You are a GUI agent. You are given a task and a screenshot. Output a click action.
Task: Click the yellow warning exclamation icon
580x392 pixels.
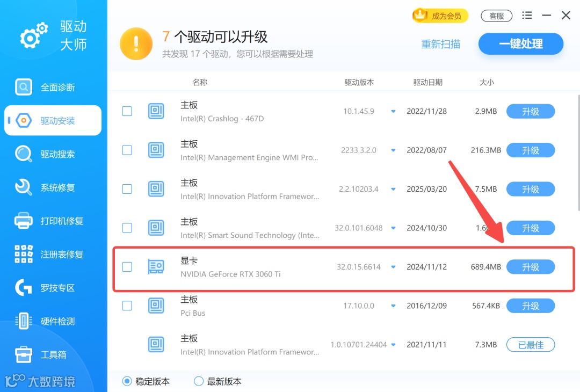pyautogui.click(x=136, y=43)
